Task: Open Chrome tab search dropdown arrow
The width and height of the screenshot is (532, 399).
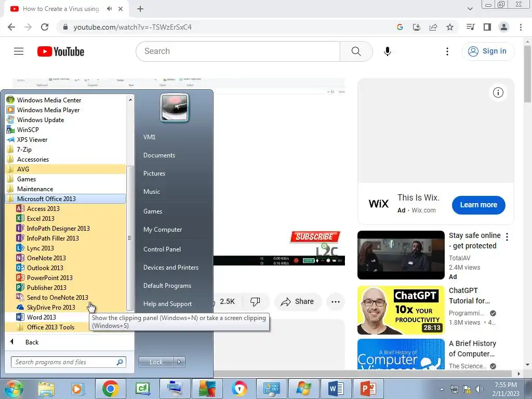Action: tap(470, 9)
